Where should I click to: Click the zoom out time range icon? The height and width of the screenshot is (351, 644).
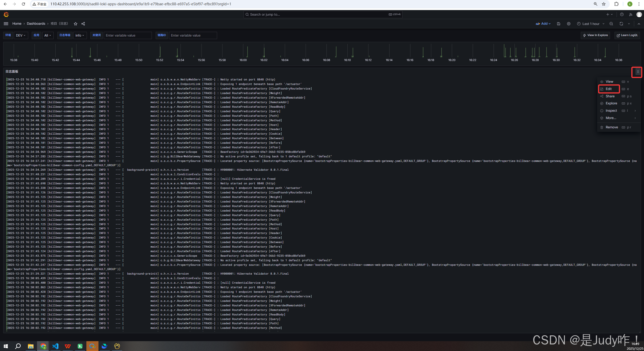(x=611, y=24)
